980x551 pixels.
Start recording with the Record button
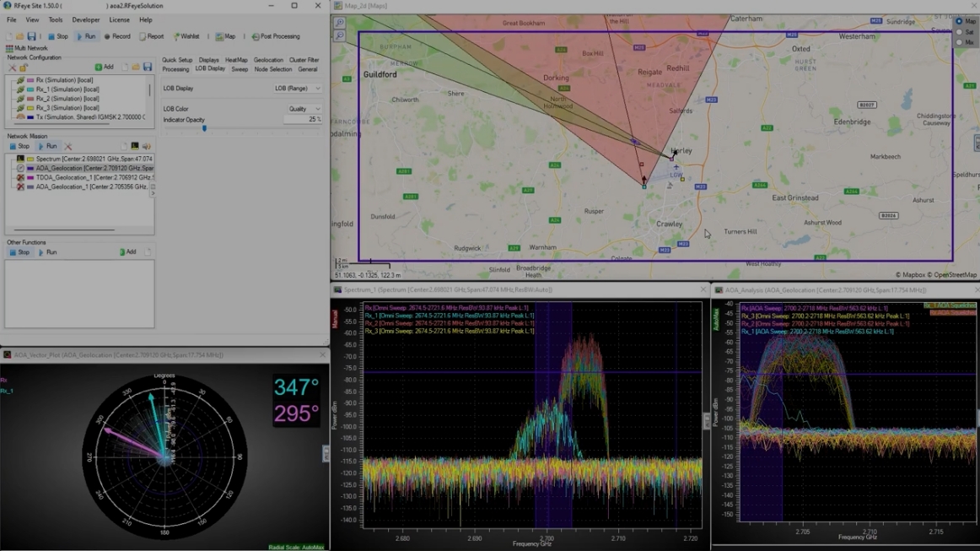(117, 36)
